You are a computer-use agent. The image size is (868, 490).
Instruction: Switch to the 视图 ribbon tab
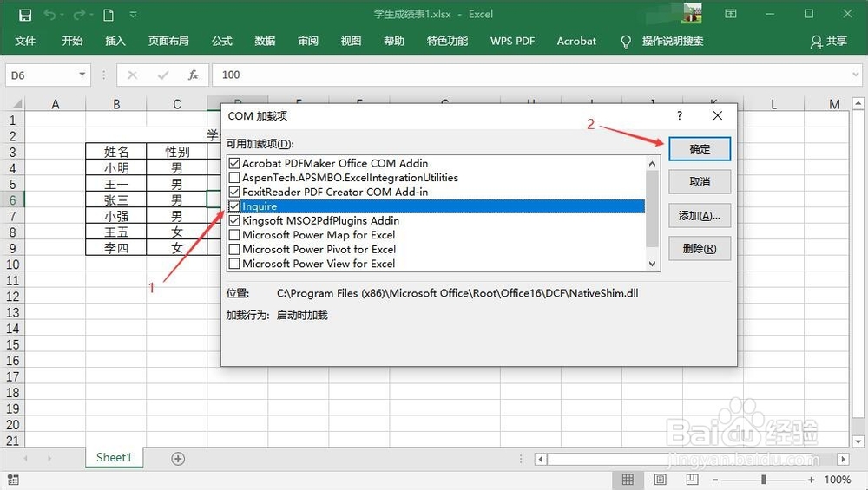[x=351, y=42]
